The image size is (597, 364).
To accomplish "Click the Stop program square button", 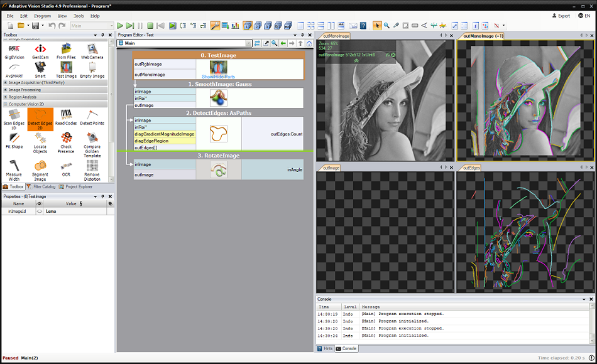I will tap(150, 26).
